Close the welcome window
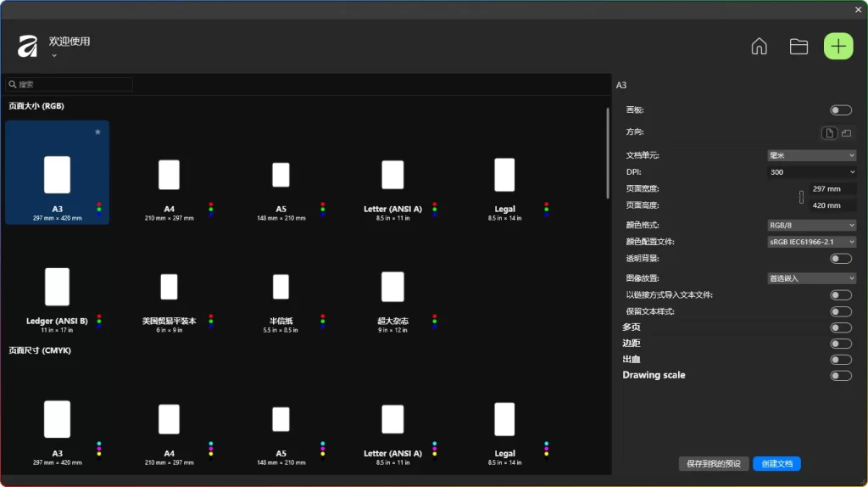The image size is (868, 487). (x=858, y=9)
